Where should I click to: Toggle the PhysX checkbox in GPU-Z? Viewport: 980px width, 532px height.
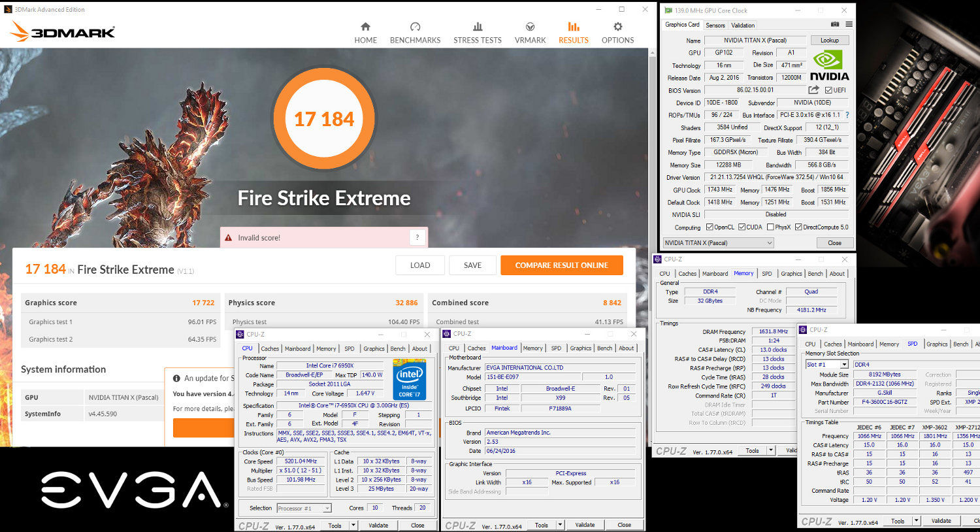770,227
